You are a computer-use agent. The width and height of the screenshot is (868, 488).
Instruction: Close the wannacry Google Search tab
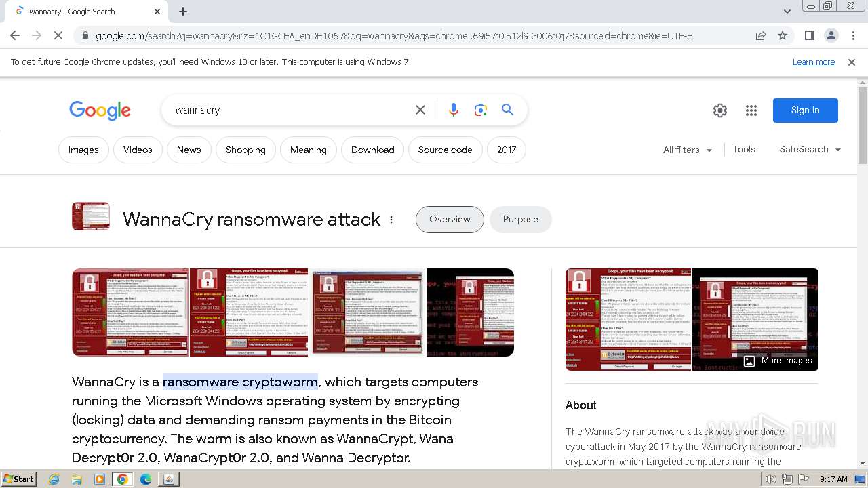(x=157, y=12)
